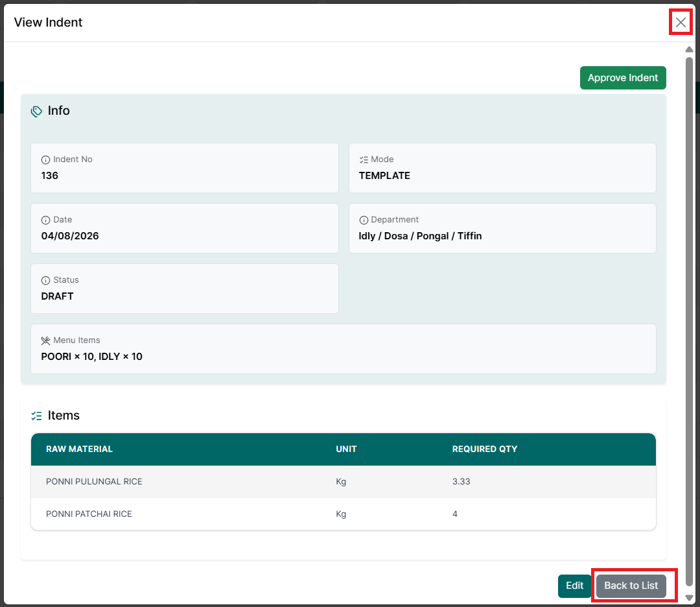Click the scrollbar down arrow

tap(689, 598)
